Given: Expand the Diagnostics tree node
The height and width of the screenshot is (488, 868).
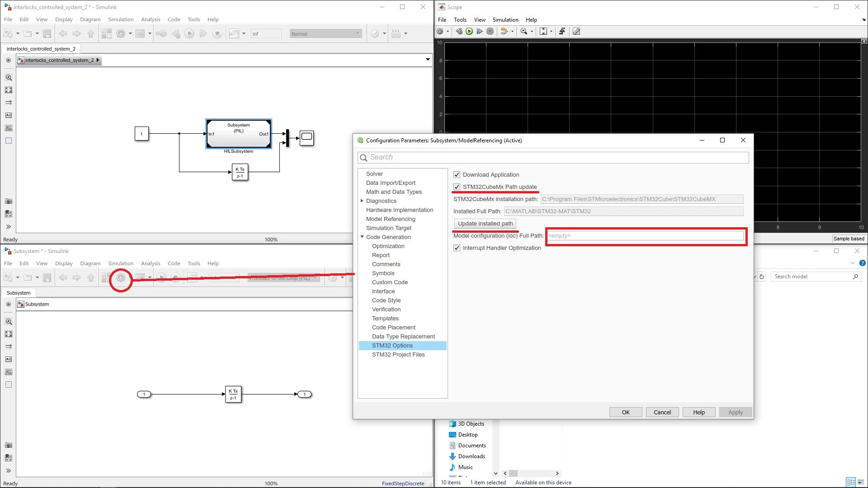Looking at the screenshot, I should pos(362,201).
